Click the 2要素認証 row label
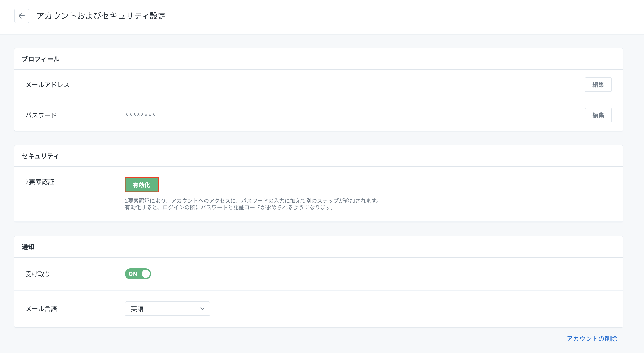 pos(40,182)
